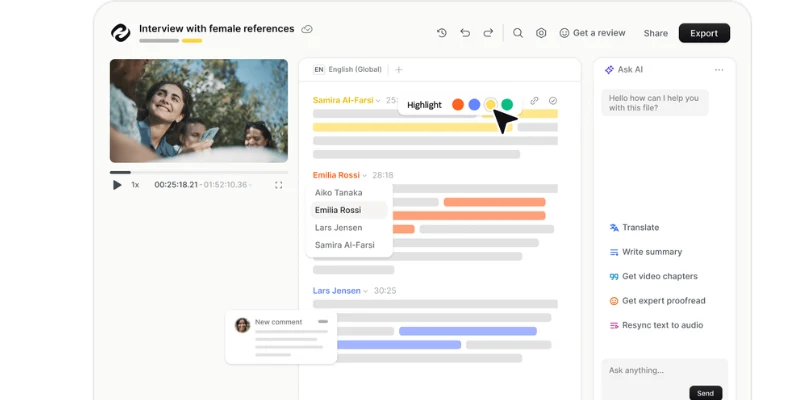
Task: Open the timecode format dropdown arrow
Action: 250,185
